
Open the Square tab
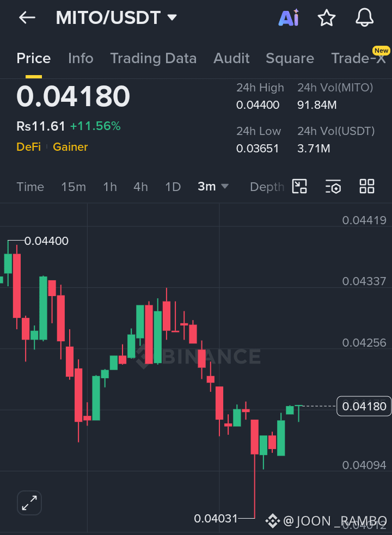(x=290, y=58)
